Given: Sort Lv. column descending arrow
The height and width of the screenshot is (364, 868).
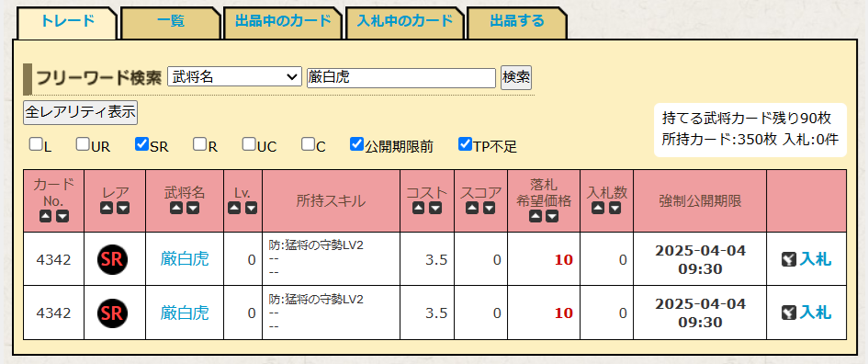Looking at the screenshot, I should 251,208.
